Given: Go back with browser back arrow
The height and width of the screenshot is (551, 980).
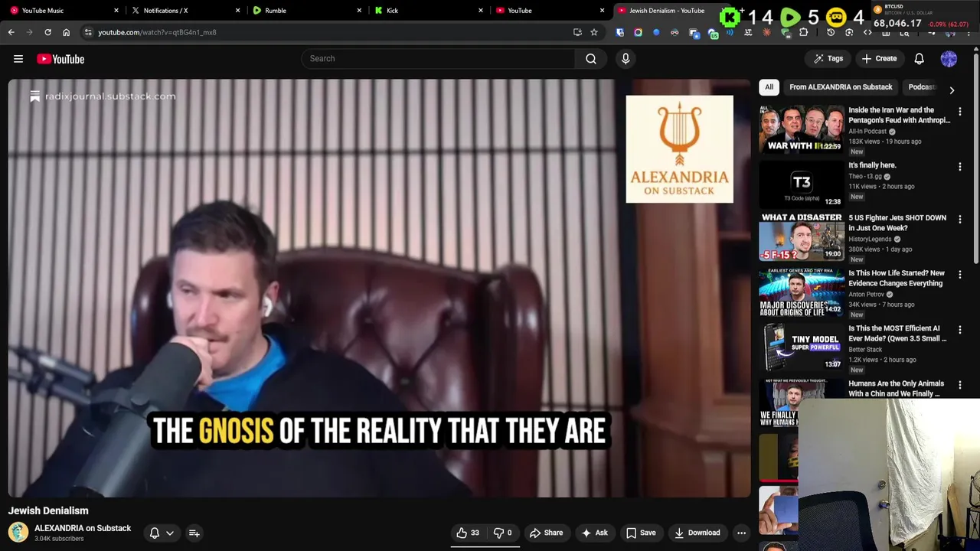Looking at the screenshot, I should (x=11, y=32).
